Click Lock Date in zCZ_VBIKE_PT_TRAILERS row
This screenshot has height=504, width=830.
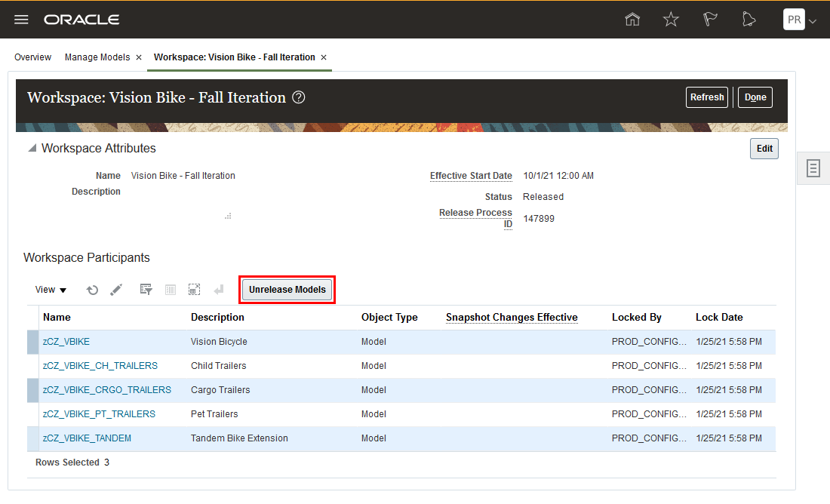[x=729, y=414]
